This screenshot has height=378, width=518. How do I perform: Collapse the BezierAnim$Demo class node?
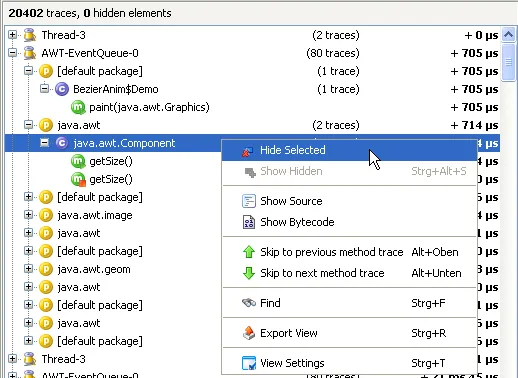(44, 89)
